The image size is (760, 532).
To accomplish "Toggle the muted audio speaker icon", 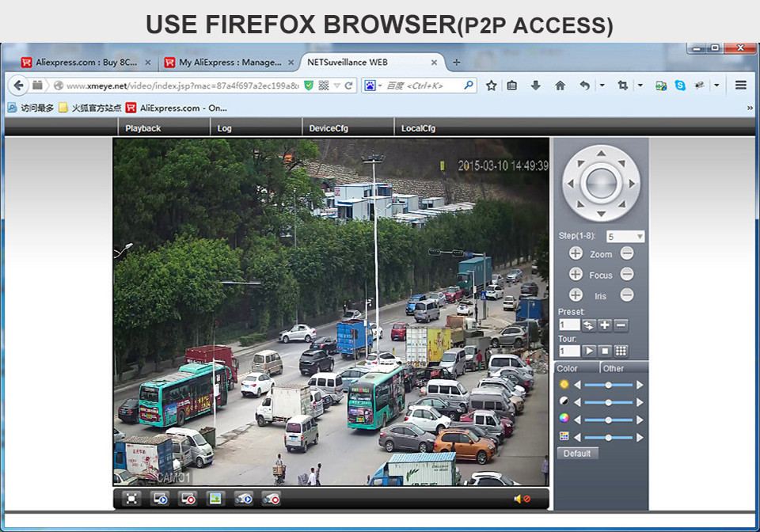I will pyautogui.click(x=521, y=499).
